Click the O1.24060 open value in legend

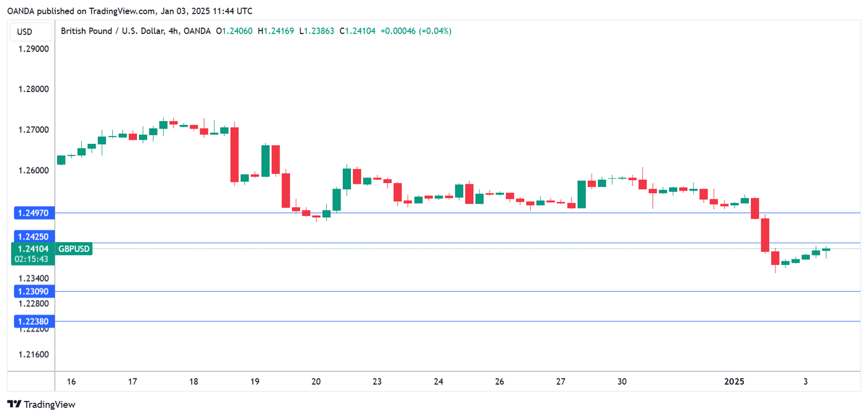click(x=234, y=30)
